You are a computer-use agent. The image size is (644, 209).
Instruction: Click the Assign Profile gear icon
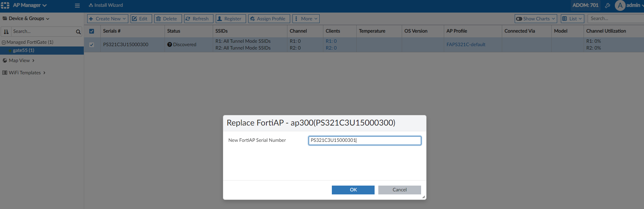[x=252, y=19]
